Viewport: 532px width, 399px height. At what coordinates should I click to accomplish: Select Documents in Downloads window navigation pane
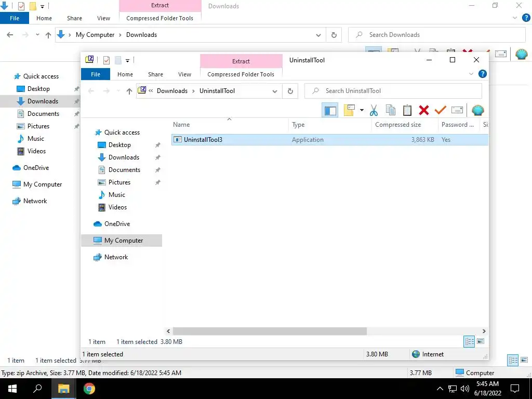pos(43,114)
